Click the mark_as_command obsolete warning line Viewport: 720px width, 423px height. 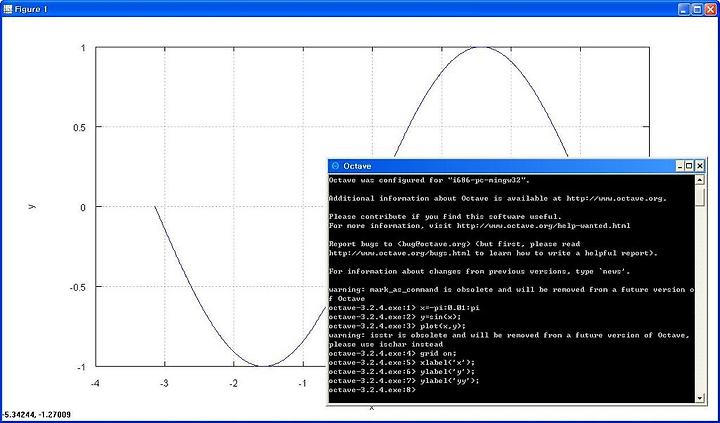[x=511, y=289]
